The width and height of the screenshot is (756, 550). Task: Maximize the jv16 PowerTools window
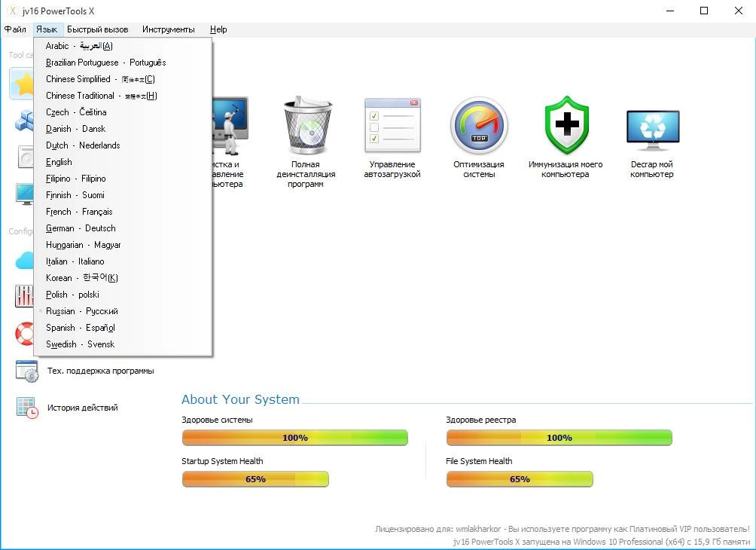(704, 11)
